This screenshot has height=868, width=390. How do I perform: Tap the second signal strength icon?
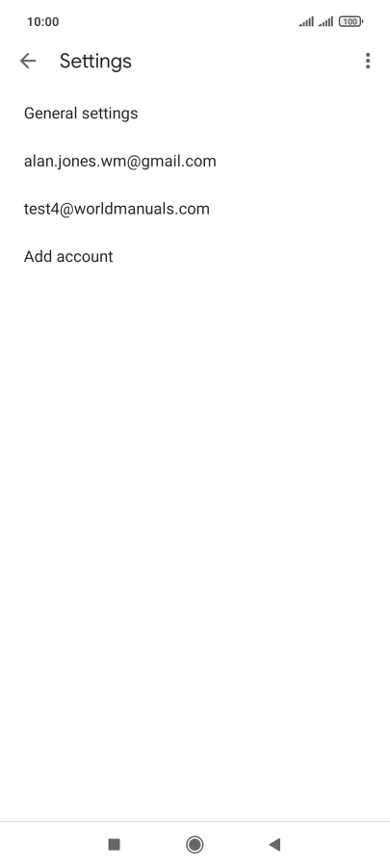[325, 21]
